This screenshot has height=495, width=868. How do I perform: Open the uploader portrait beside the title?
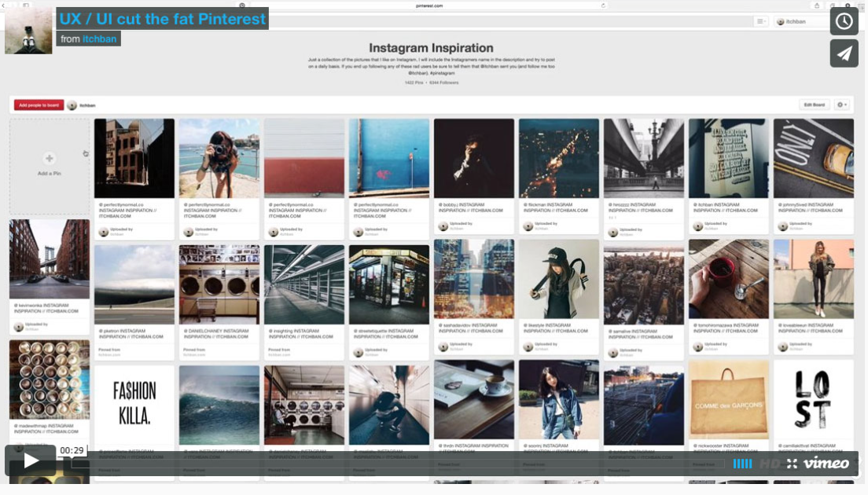(28, 31)
